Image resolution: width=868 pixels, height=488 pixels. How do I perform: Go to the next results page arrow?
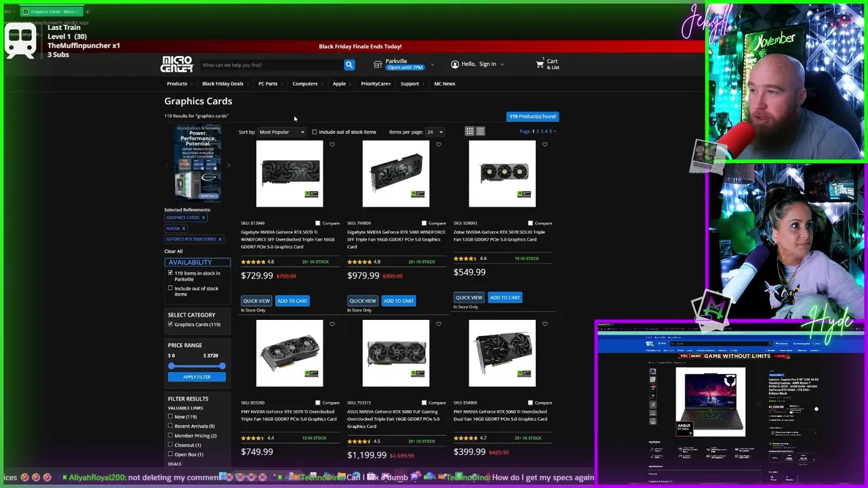click(554, 131)
